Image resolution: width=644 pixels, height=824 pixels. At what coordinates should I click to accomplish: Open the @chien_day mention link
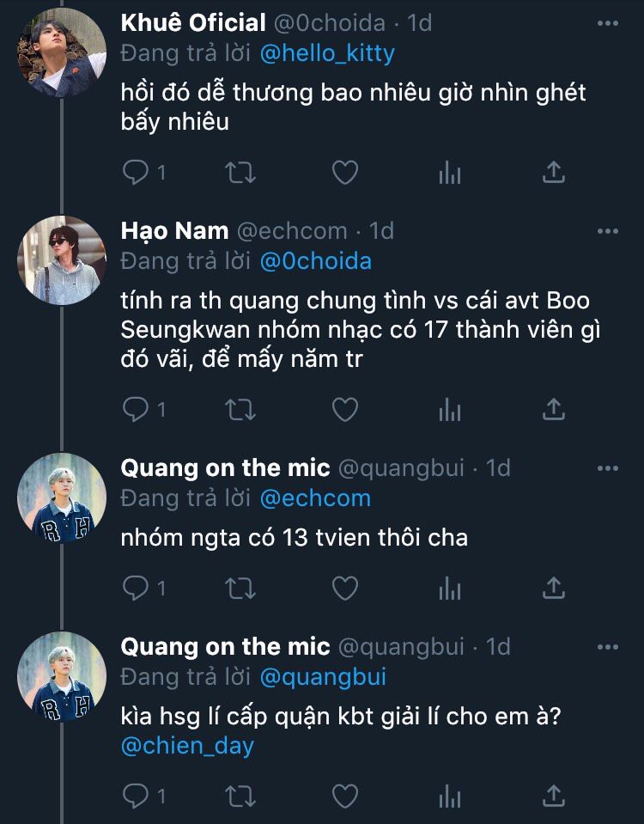click(x=187, y=745)
